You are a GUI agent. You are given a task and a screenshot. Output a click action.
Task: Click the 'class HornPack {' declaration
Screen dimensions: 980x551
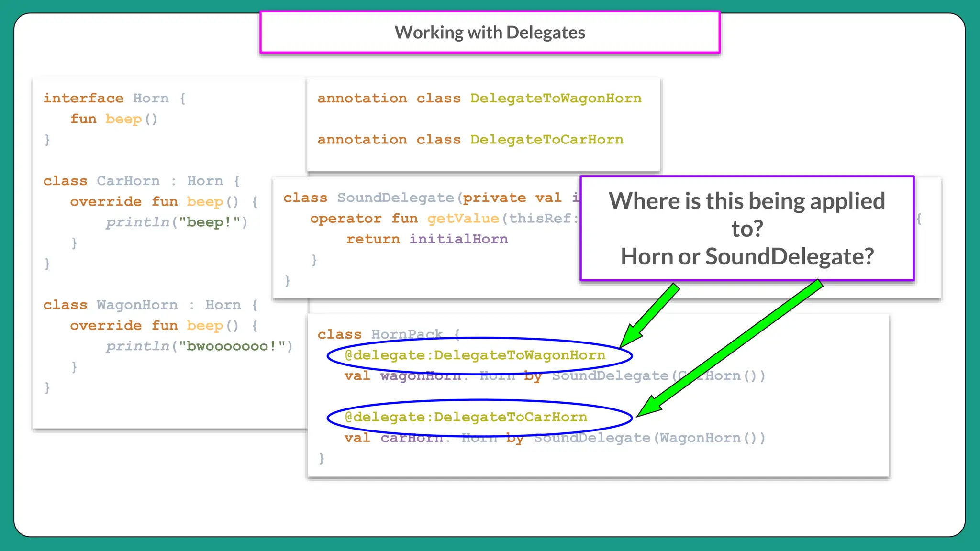pos(389,334)
